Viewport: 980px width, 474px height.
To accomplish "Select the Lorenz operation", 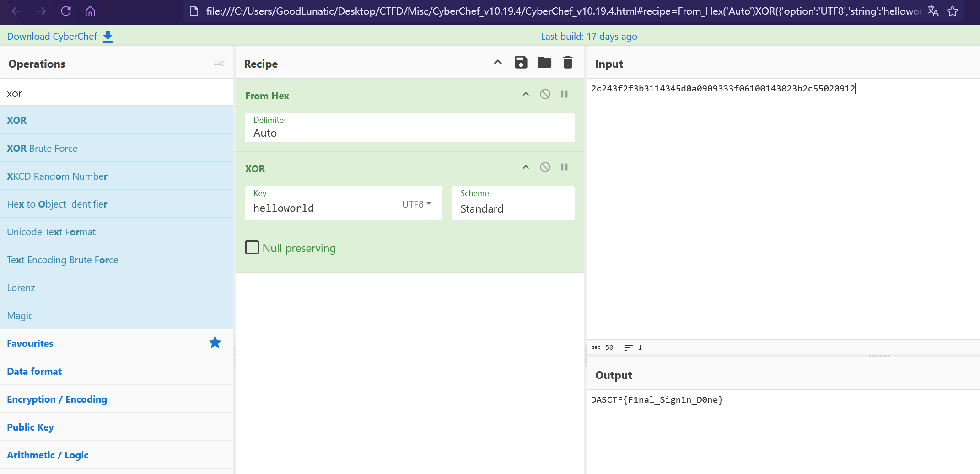I will [x=117, y=288].
